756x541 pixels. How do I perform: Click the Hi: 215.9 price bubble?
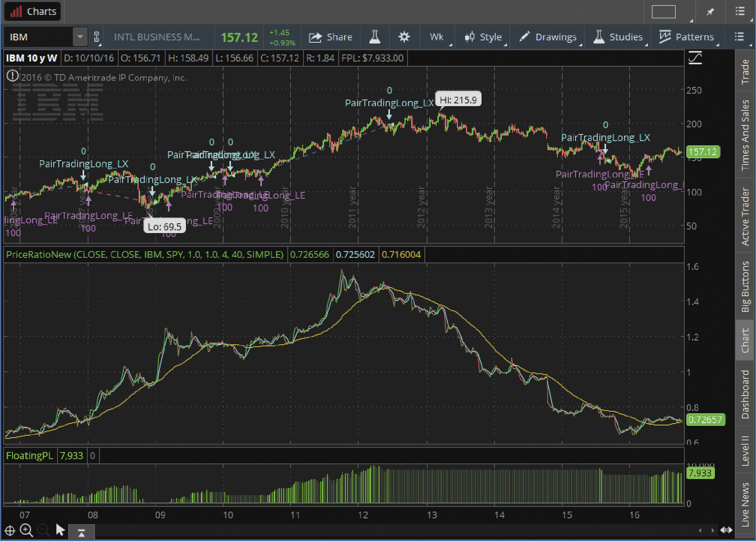[x=458, y=100]
